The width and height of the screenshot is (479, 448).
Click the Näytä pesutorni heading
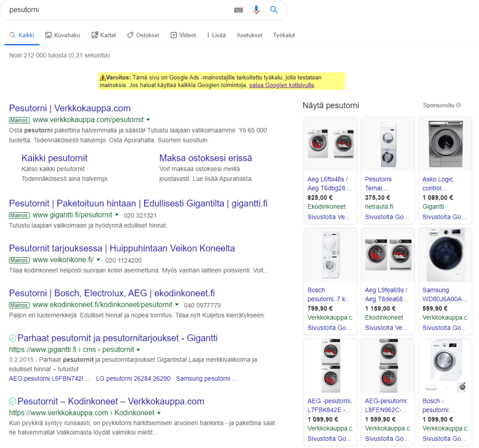pos(331,105)
